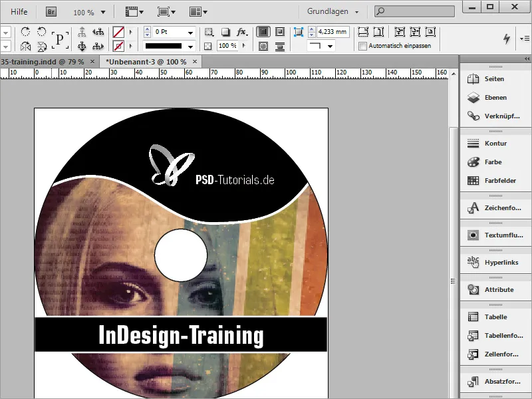
Task: Select container icon
Action: [82, 32]
